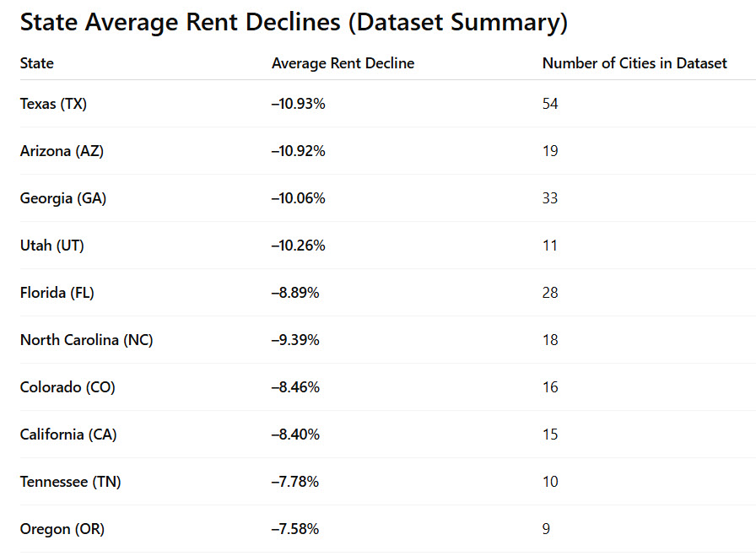Click the "Number of Cities in Dataset" header
The width and height of the screenshot is (756, 556).
click(x=634, y=63)
